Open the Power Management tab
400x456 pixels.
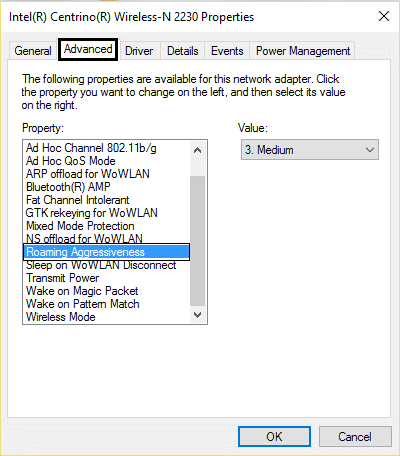tap(303, 51)
